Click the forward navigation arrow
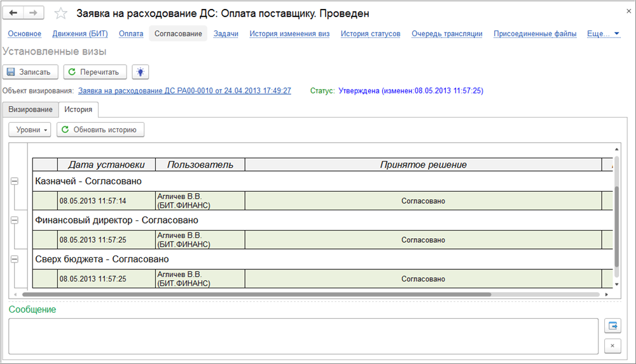Image resolution: width=636 pixels, height=364 pixels. click(34, 13)
